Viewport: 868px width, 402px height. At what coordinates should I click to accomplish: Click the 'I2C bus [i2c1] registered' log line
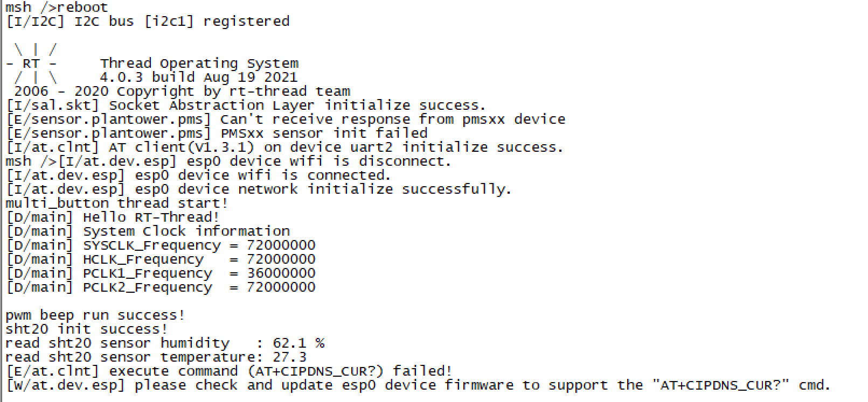pyautogui.click(x=148, y=22)
